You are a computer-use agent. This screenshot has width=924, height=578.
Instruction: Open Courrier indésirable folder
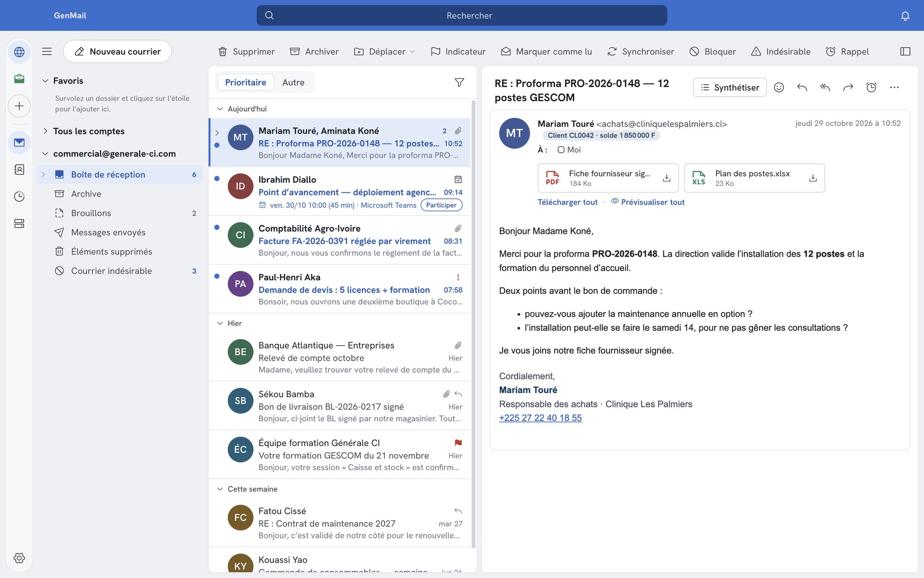(x=119, y=271)
